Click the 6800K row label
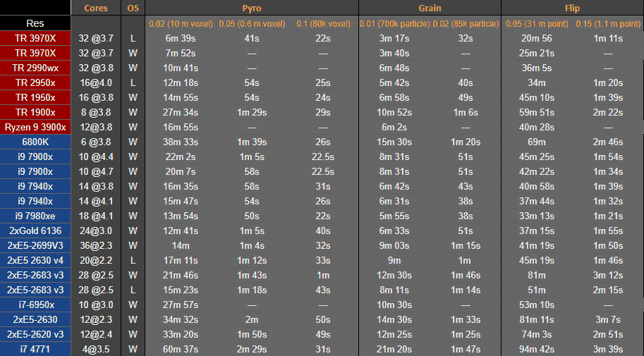The image size is (644, 356). coord(35,142)
